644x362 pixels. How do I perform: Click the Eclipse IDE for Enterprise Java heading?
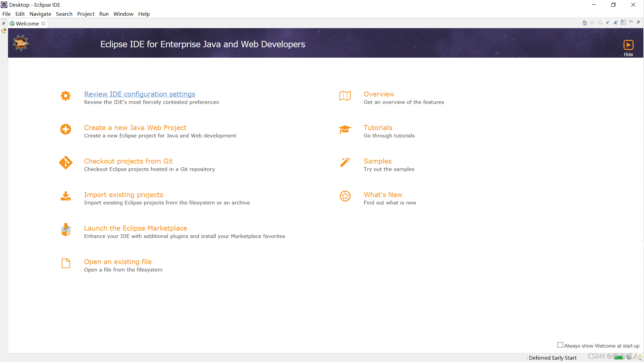(203, 44)
